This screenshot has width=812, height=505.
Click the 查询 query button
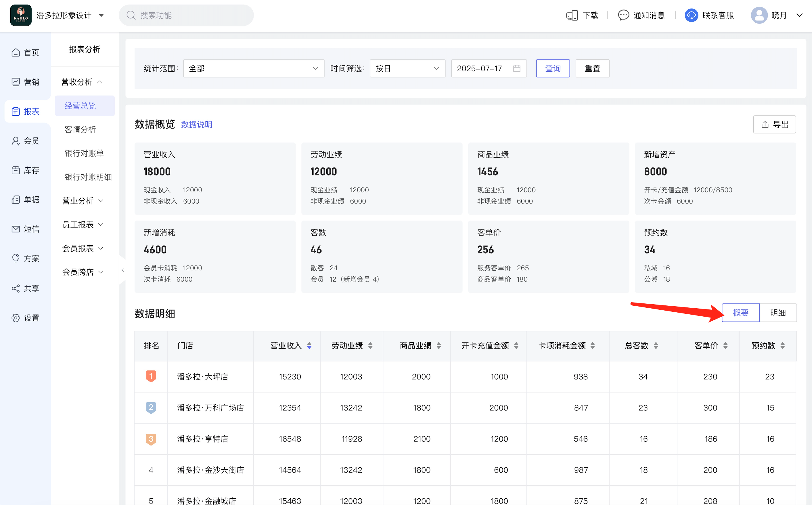[553, 68]
